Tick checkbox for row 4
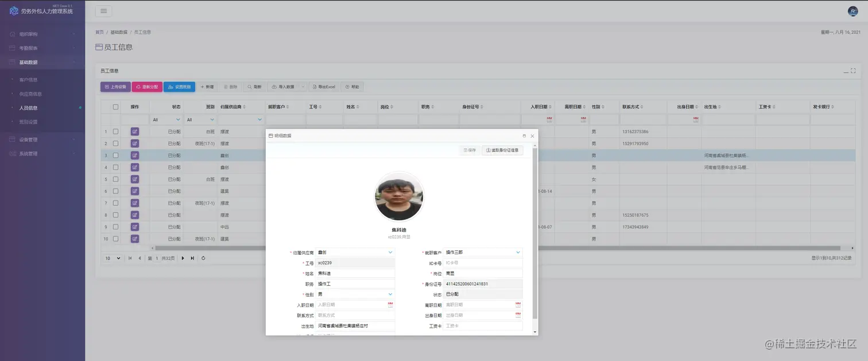Viewport: 868px width, 361px height. 115,168
